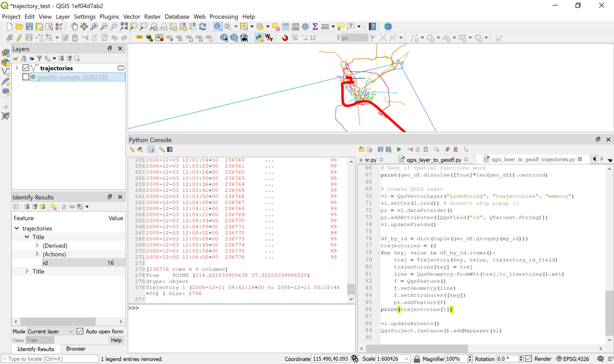Click the Help button in Identify Results
Viewport: 614px width, 364px height.
(116, 340)
